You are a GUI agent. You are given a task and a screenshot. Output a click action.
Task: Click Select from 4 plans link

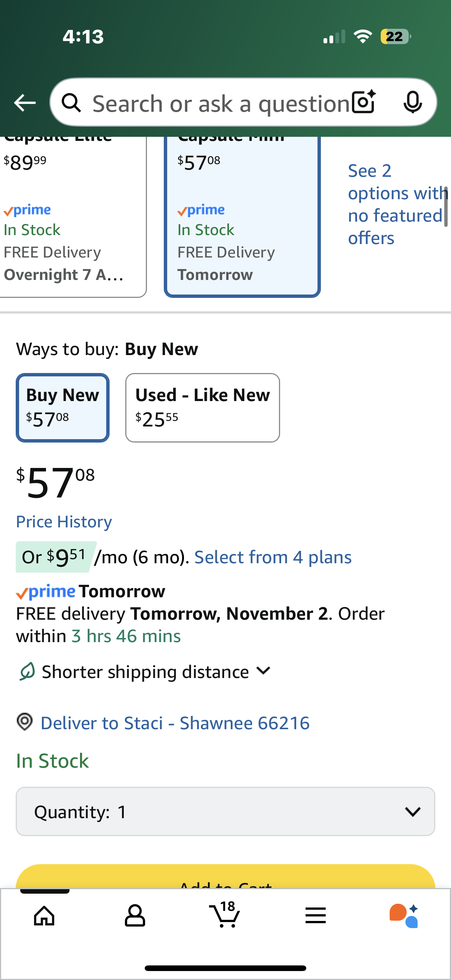click(x=273, y=557)
